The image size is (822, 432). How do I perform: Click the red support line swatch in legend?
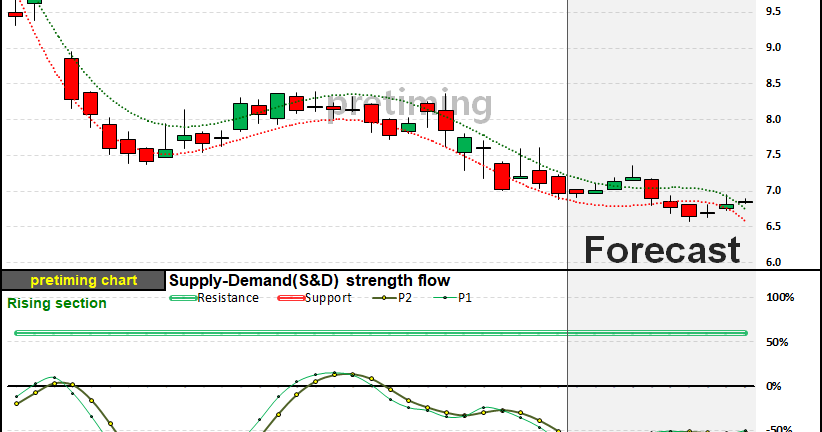pyautogui.click(x=290, y=298)
